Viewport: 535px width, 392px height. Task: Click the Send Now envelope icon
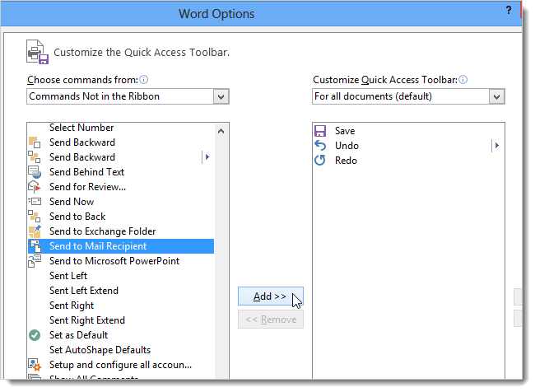[35, 202]
